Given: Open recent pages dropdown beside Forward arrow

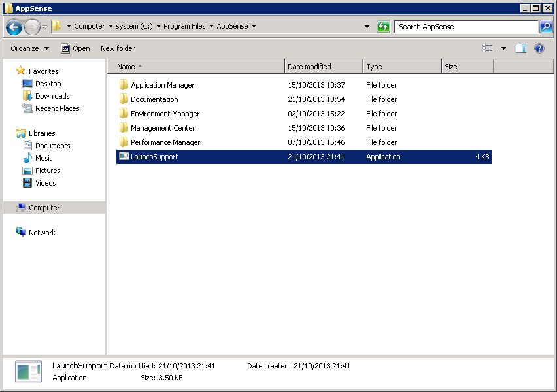Looking at the screenshot, I should [44, 27].
